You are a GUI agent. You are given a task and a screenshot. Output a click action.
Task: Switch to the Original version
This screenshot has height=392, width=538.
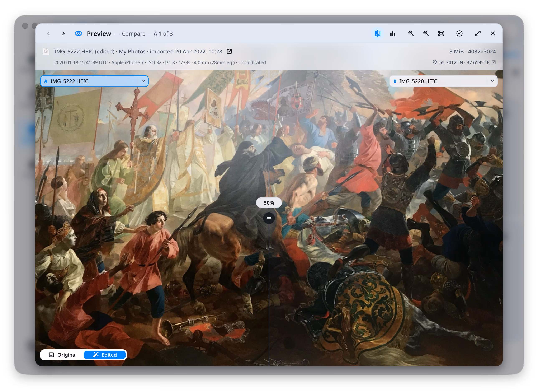[x=62, y=355]
